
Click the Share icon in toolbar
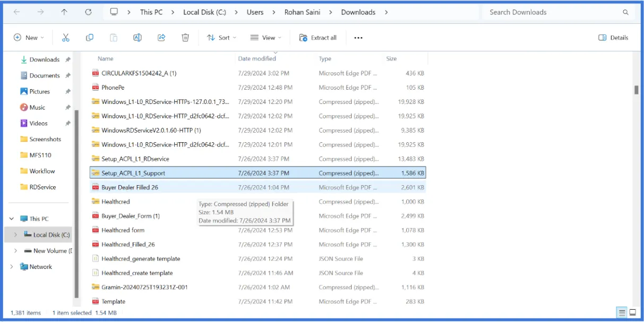tap(161, 38)
